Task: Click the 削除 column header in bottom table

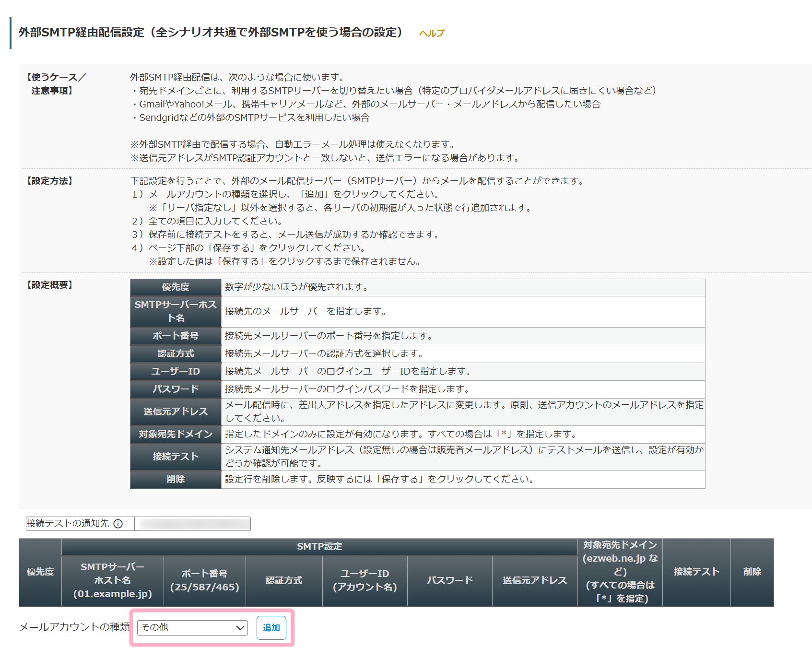Action: (x=752, y=572)
